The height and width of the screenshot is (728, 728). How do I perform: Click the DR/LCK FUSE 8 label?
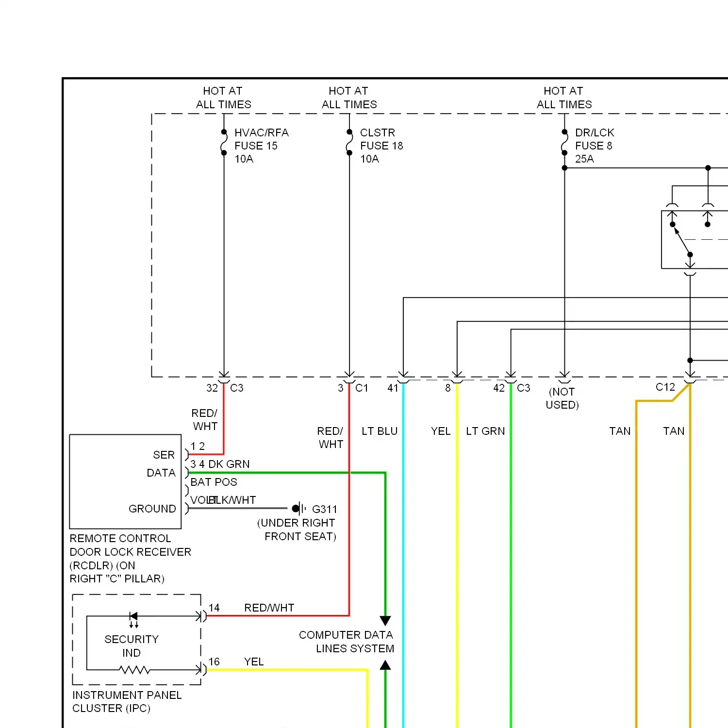pyautogui.click(x=595, y=146)
